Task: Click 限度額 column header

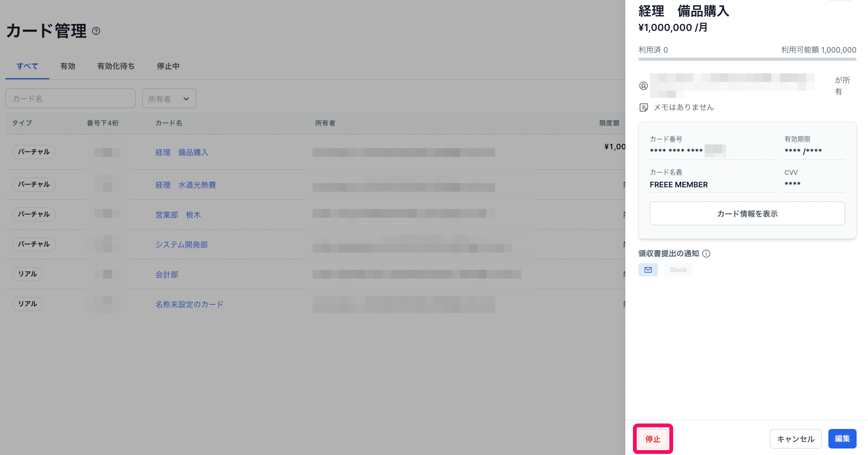Action: tap(609, 123)
